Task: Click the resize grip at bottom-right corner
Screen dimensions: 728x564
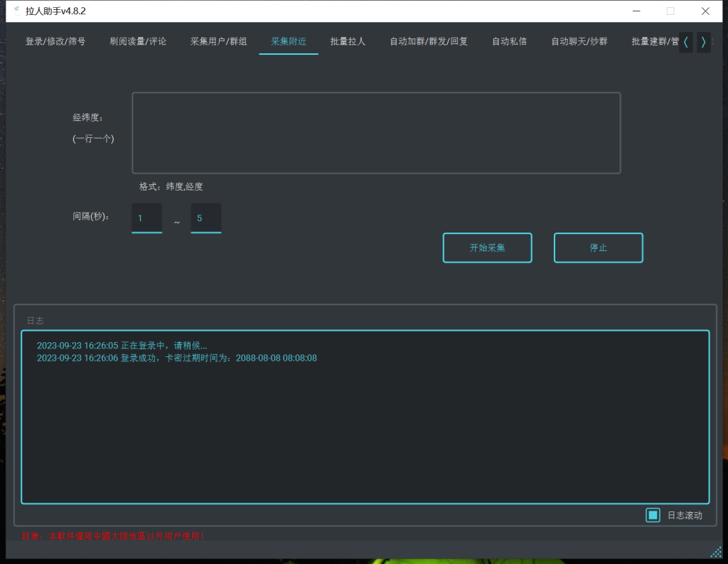Action: [x=716, y=552]
